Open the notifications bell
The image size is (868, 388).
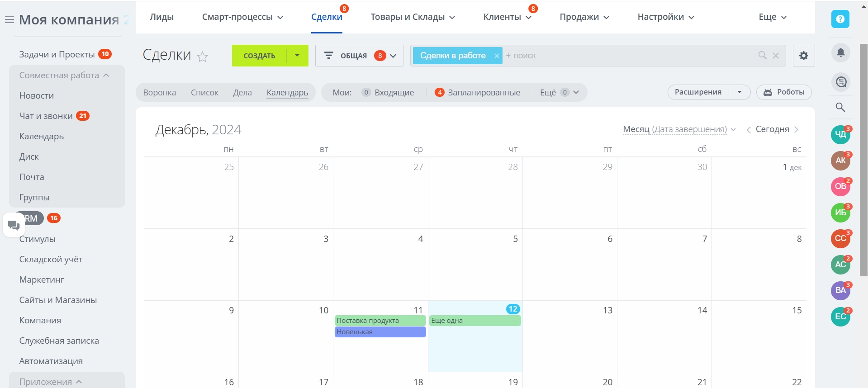[841, 52]
